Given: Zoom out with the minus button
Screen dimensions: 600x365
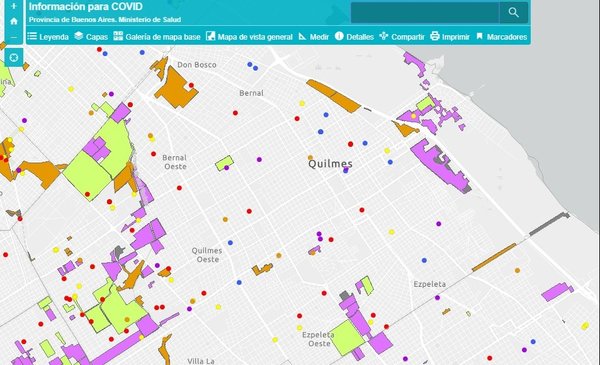Looking at the screenshot, I should (14, 37).
